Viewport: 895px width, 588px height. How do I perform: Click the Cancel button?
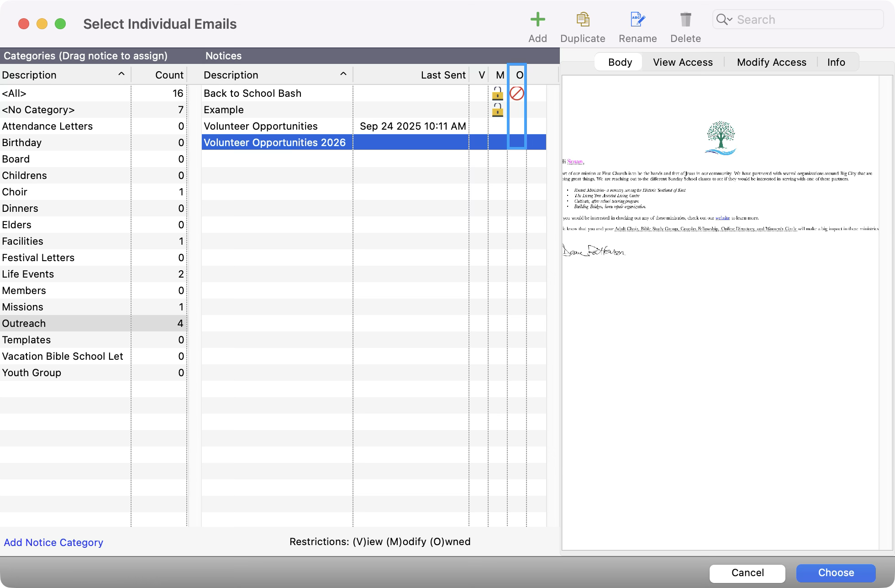point(747,573)
